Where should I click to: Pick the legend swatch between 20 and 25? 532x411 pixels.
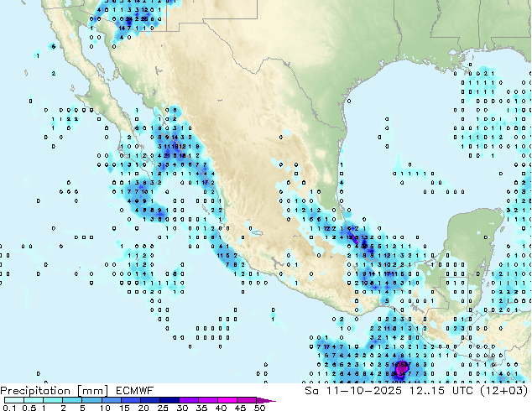click(x=149, y=400)
